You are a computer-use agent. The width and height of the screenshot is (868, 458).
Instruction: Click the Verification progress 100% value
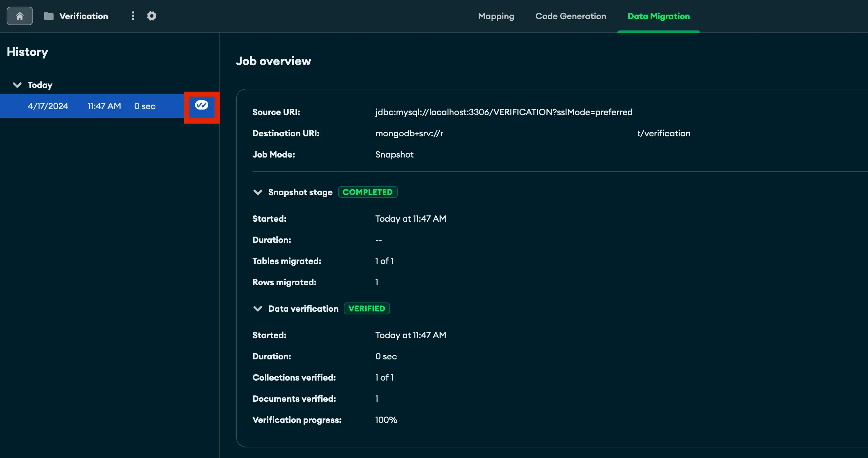pos(386,420)
